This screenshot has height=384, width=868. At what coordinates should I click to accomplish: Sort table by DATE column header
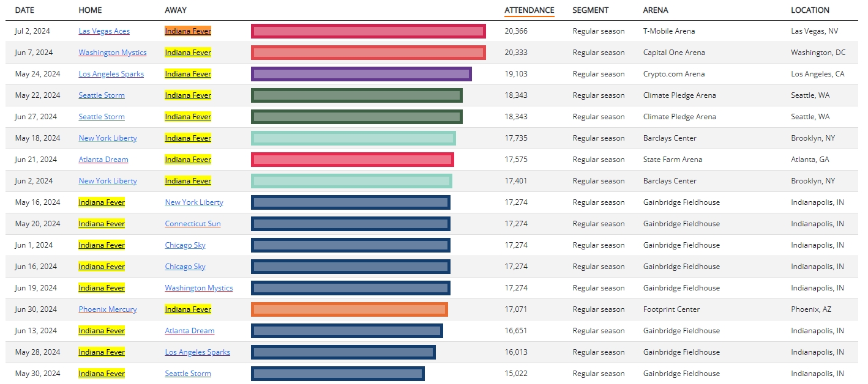pyautogui.click(x=24, y=10)
